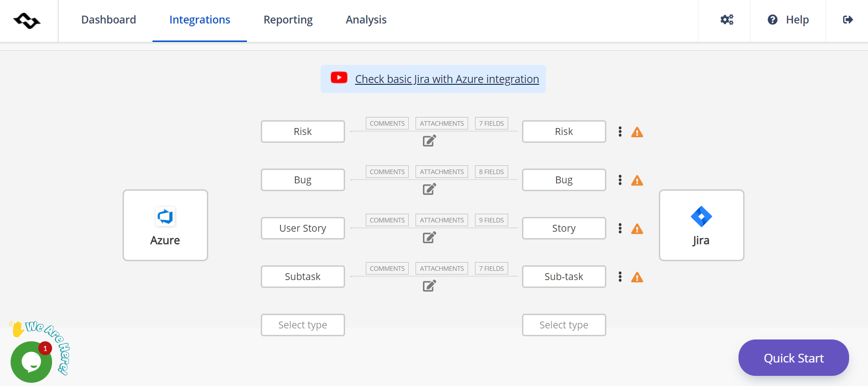Screen dimensions: 868x386
Task: Open the live chat bubble
Action: pyautogui.click(x=31, y=362)
